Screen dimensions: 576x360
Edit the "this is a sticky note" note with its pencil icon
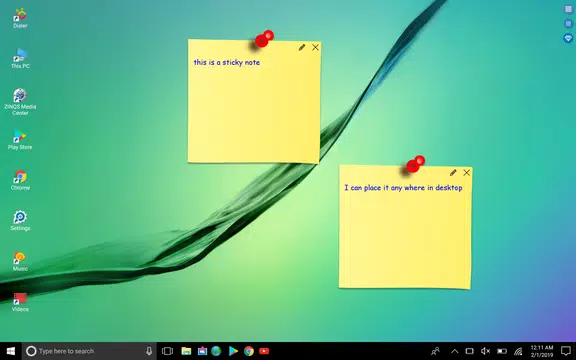coord(302,47)
